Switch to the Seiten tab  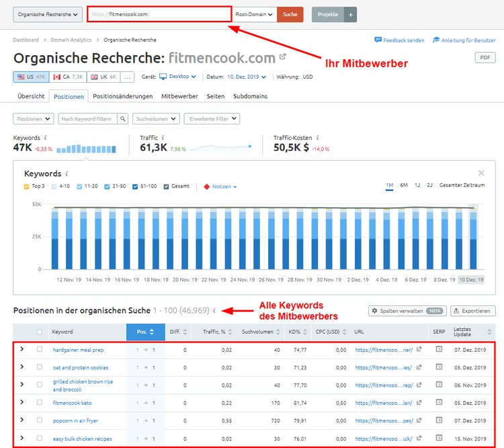click(216, 96)
